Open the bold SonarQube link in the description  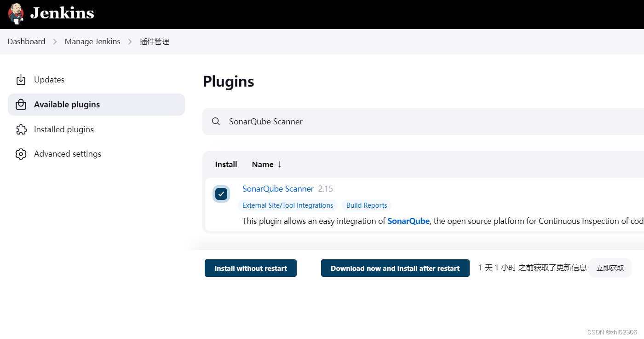pyautogui.click(x=408, y=221)
